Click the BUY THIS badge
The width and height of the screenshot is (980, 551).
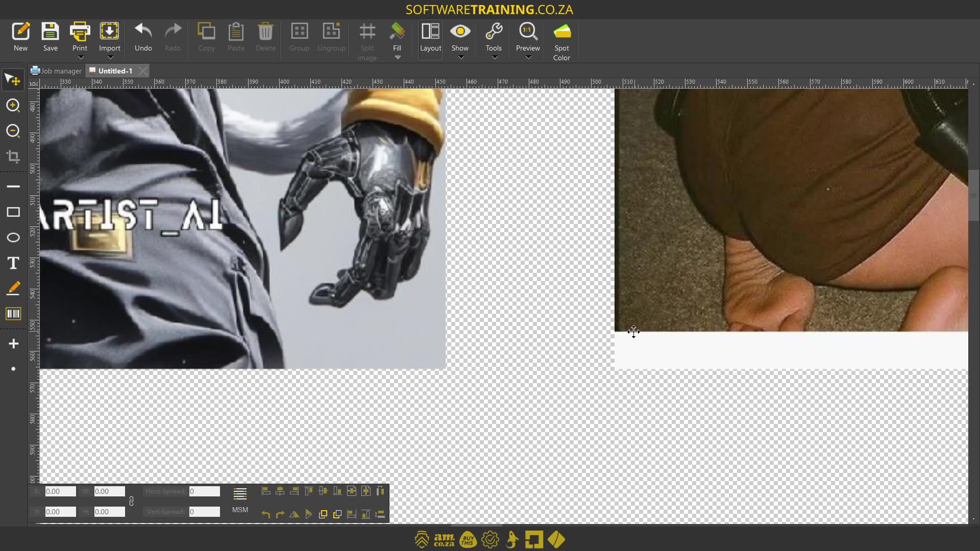(x=468, y=540)
